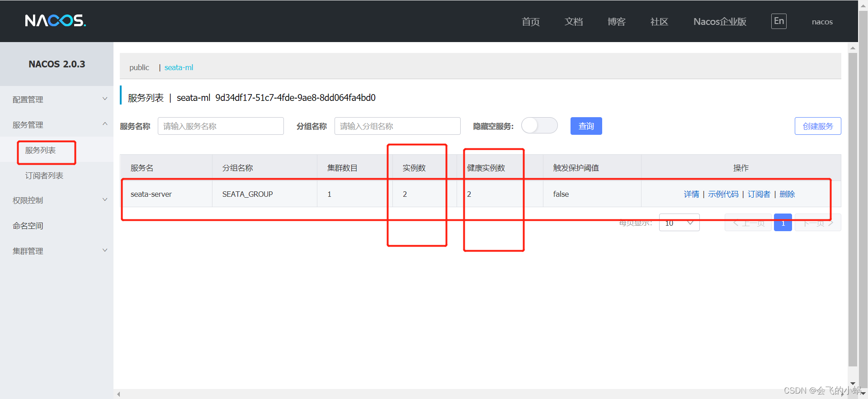This screenshot has height=399, width=868.
Task: Switch to the seata-ml namespace
Action: 179,67
